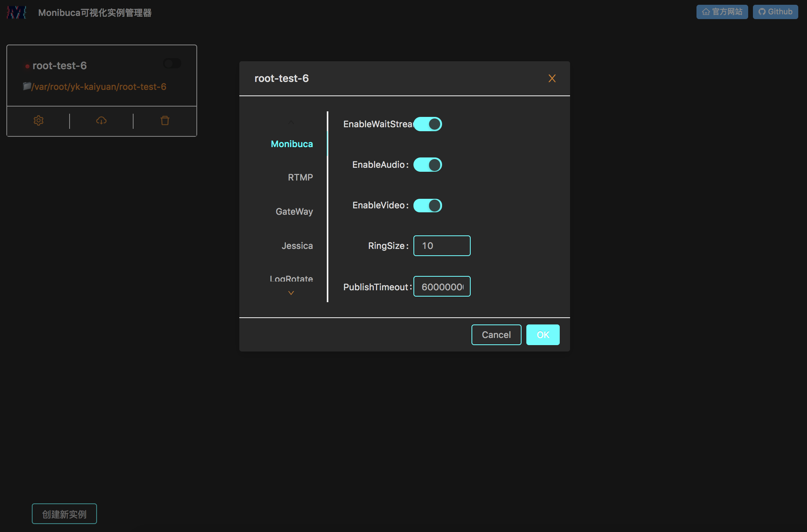Viewport: 807px width, 532px height.
Task: Click the folder icon beside instance path
Action: coord(27,86)
